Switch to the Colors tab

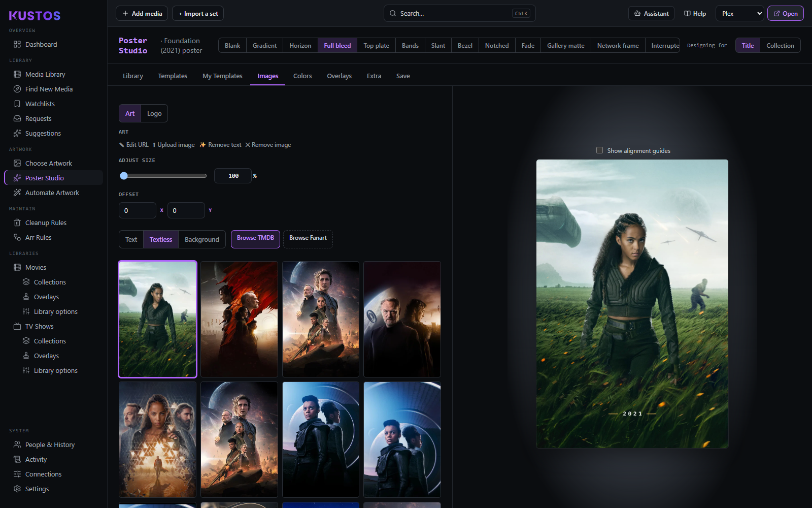pos(302,76)
